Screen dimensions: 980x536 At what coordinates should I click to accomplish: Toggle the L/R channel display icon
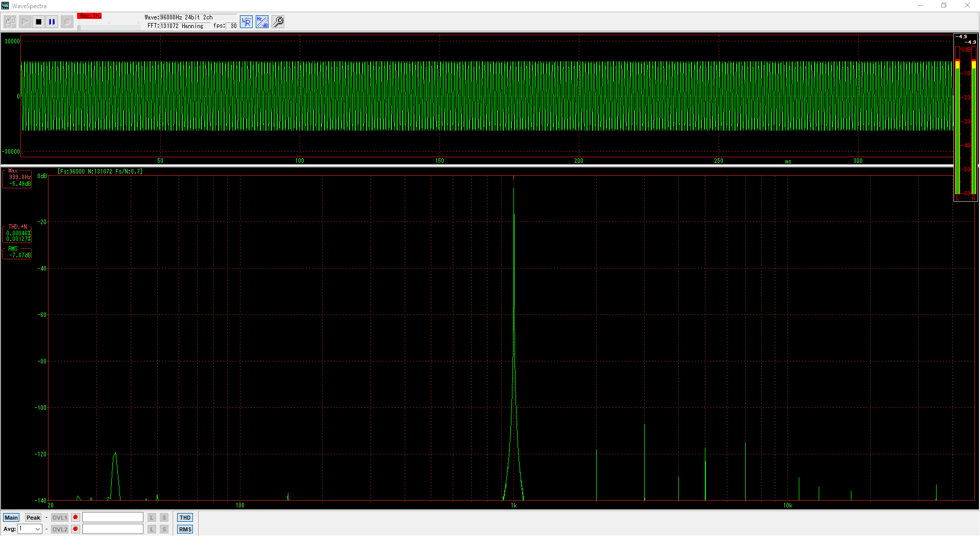tap(246, 22)
